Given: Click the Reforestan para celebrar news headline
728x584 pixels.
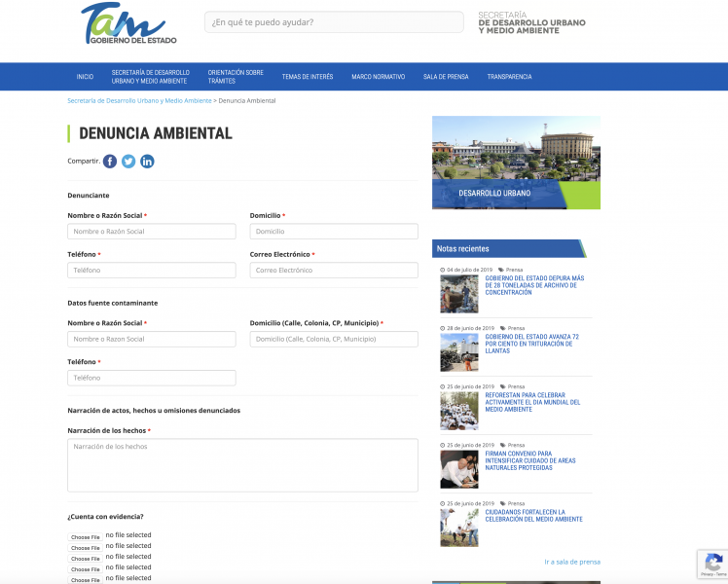Looking at the screenshot, I should pyautogui.click(x=532, y=402).
